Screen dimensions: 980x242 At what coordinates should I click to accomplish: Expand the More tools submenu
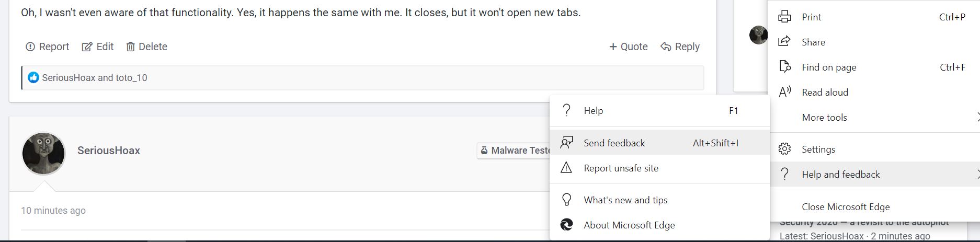tap(824, 118)
